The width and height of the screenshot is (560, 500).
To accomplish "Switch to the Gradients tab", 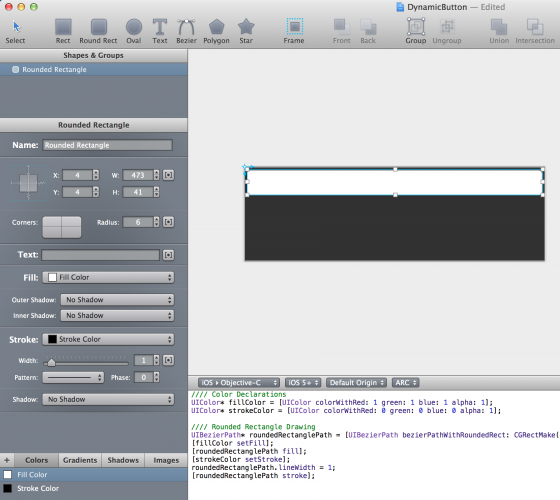I will (x=80, y=460).
